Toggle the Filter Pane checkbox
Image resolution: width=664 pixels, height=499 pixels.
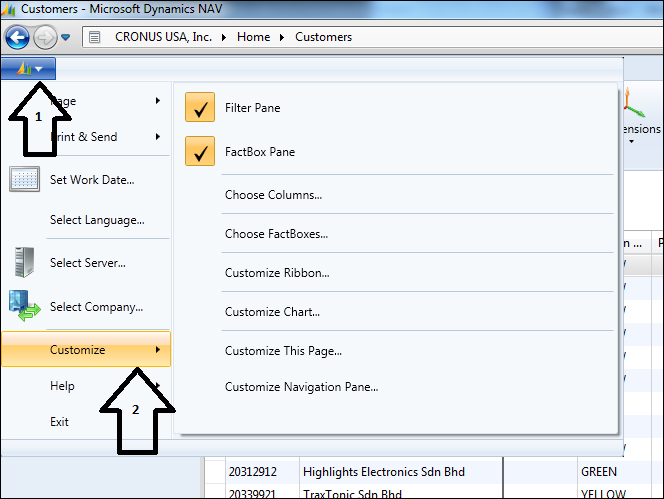pyautogui.click(x=200, y=107)
